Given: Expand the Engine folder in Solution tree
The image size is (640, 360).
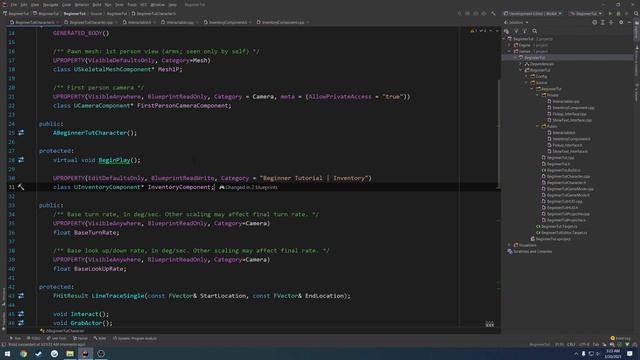Looking at the screenshot, I should (510, 45).
